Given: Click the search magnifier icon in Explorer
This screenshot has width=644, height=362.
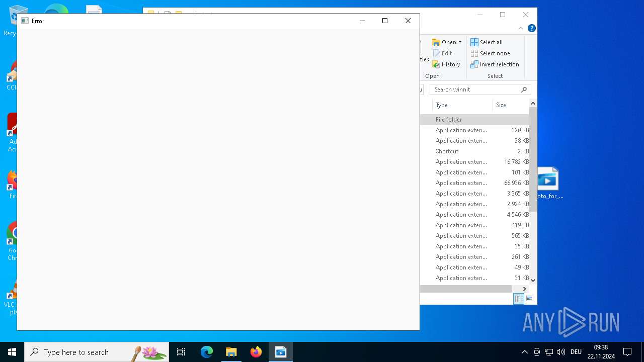Looking at the screenshot, I should coord(524,89).
